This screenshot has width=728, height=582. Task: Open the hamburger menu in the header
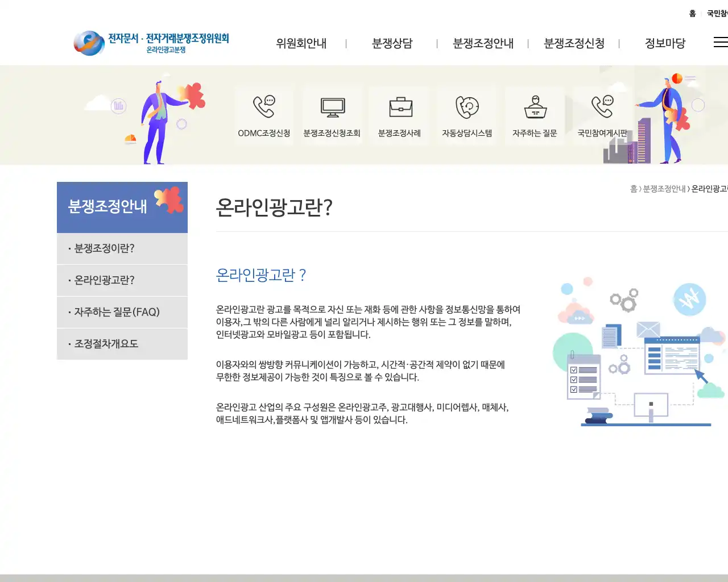(x=720, y=41)
